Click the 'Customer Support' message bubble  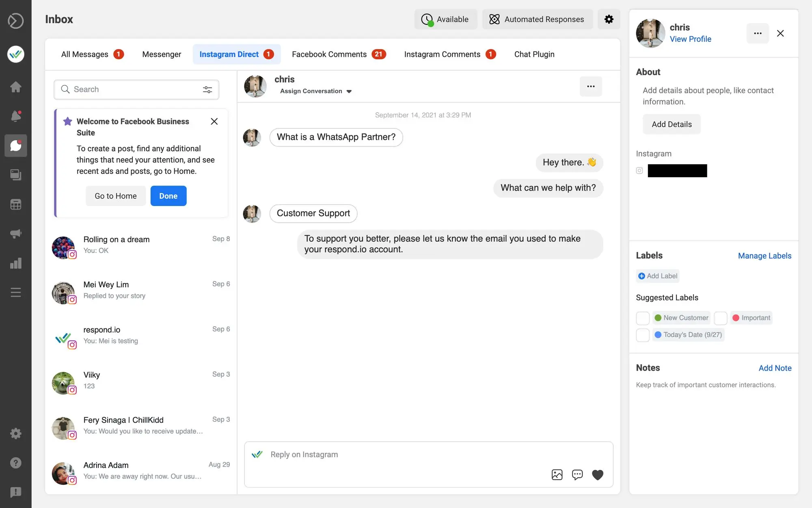(x=313, y=213)
